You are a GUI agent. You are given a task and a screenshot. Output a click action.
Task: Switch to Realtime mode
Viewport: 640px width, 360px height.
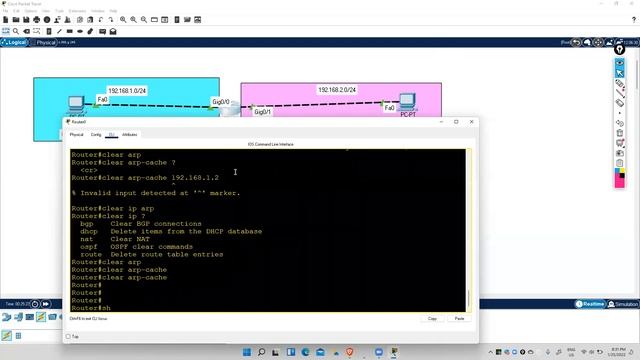pos(590,304)
